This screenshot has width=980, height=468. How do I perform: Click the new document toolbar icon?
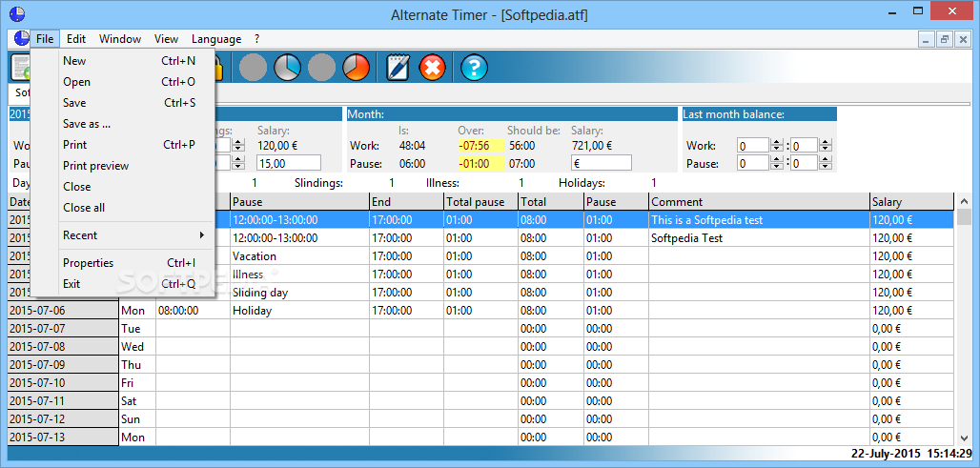tap(21, 67)
